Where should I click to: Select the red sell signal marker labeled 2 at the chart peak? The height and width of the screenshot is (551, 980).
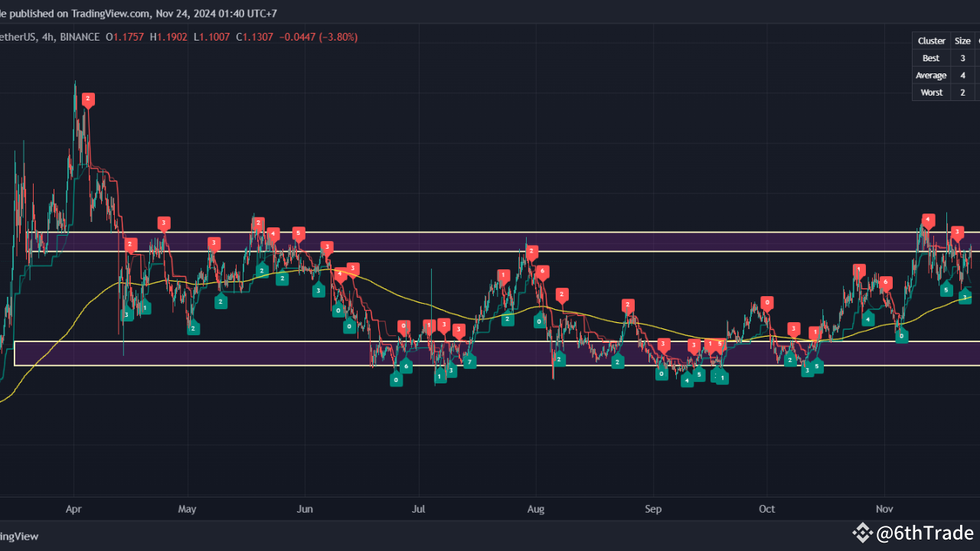(x=87, y=99)
